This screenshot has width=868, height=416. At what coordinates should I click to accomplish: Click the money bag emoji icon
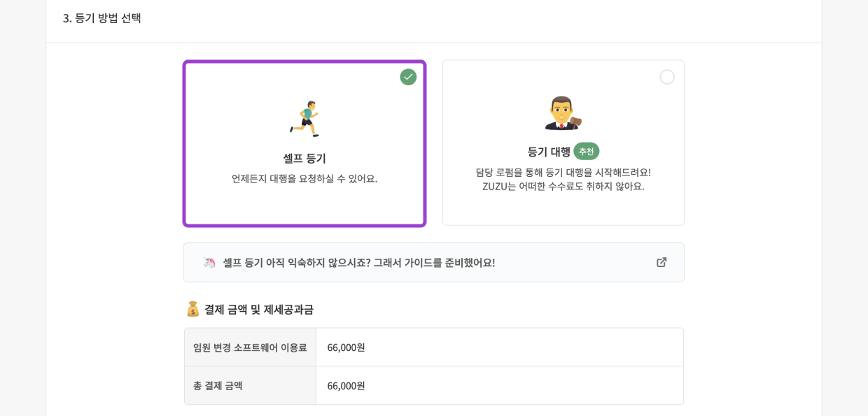pos(194,308)
